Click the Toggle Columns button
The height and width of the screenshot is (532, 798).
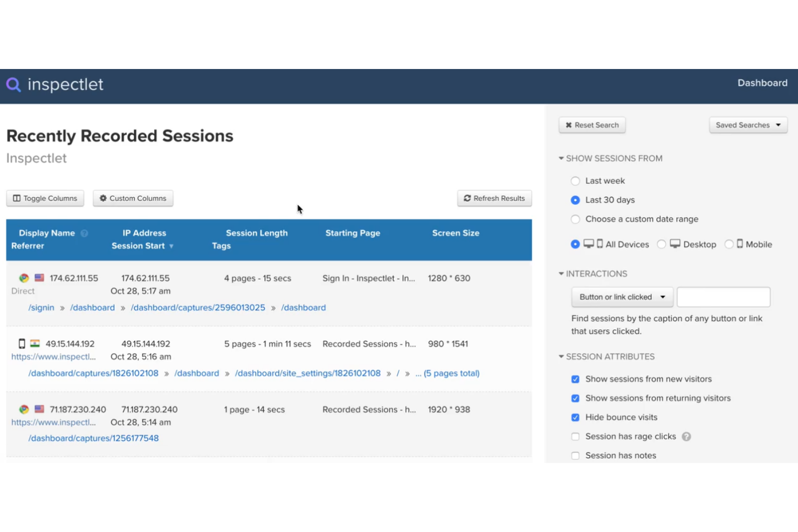coord(45,198)
